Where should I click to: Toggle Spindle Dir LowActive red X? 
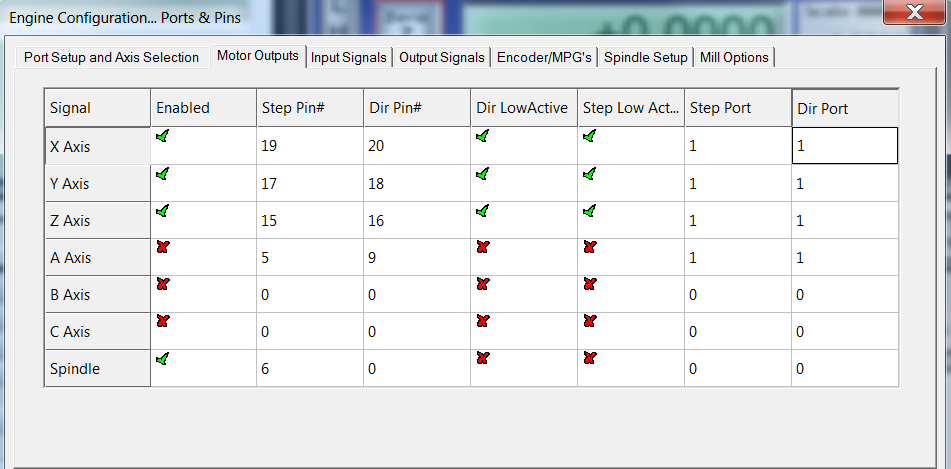click(x=482, y=358)
